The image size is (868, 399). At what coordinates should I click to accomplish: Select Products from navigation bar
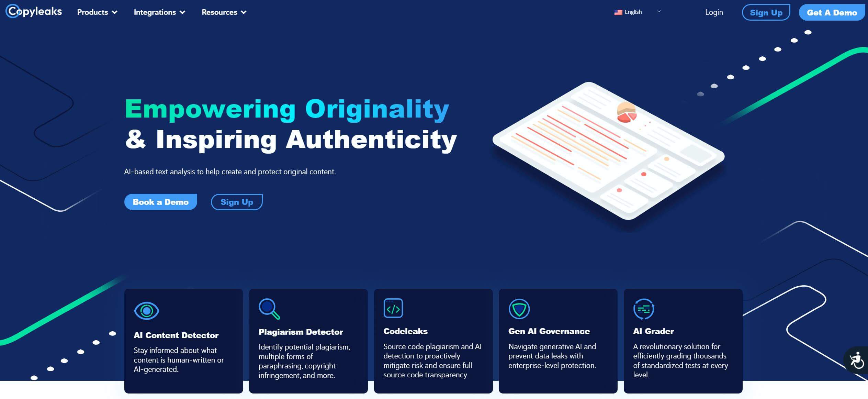(98, 12)
